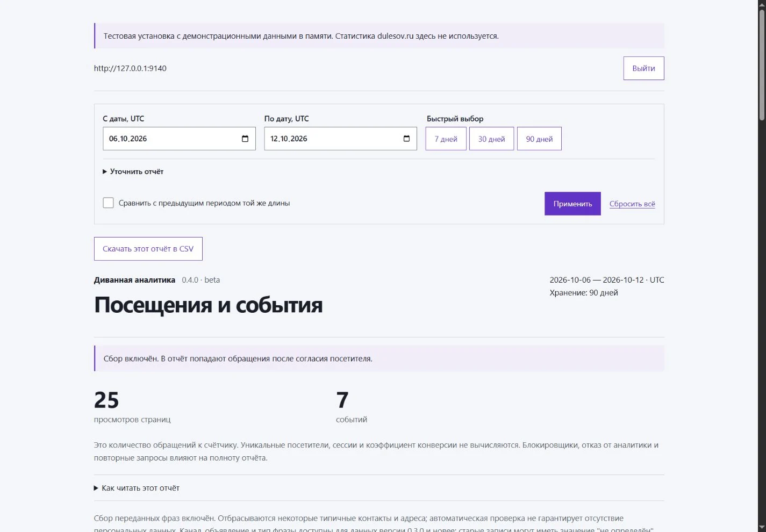Viewport: 766px width, 532px height.
Task: Apply filters with "Применить" button
Action: point(572,204)
